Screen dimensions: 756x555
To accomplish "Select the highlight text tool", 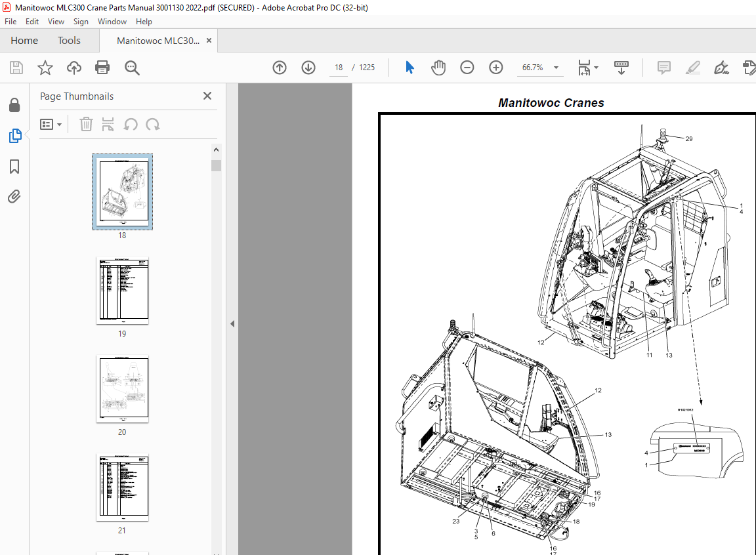I will [x=693, y=68].
